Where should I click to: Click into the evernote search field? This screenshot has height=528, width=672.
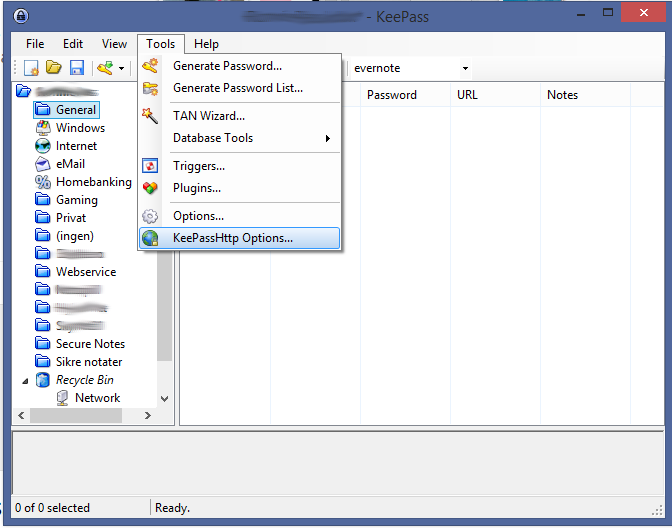click(405, 68)
